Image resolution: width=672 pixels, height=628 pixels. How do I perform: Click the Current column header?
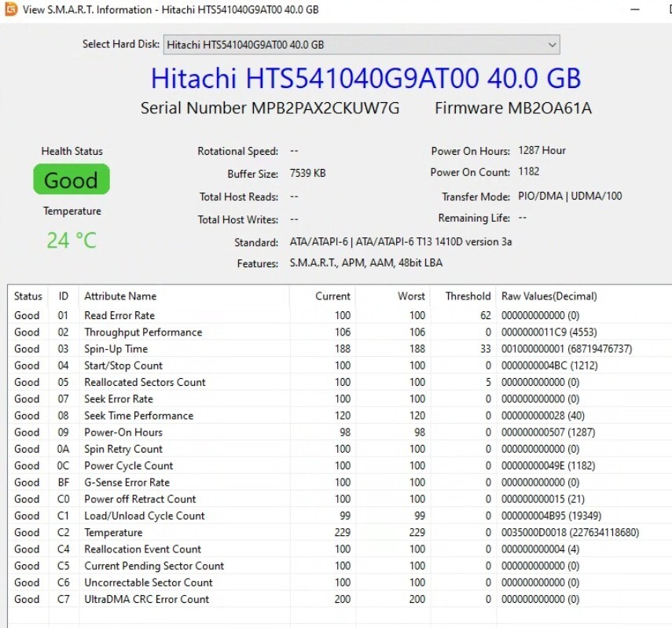pyautogui.click(x=323, y=296)
